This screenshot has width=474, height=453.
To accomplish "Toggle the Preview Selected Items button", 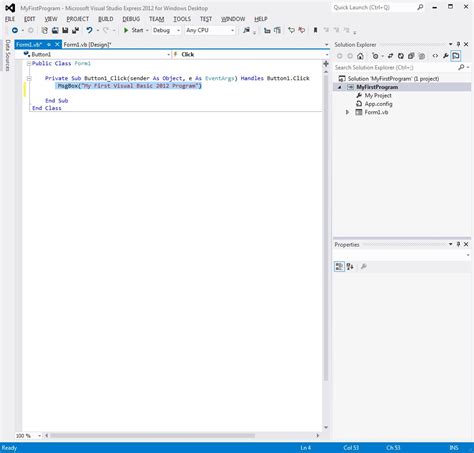I will [x=456, y=56].
